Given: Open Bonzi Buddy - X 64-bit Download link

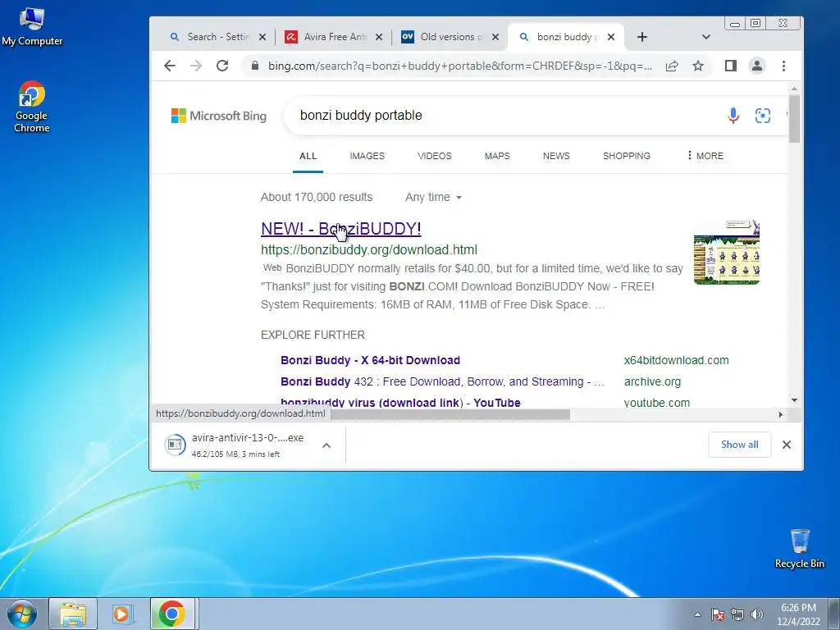Looking at the screenshot, I should point(370,360).
